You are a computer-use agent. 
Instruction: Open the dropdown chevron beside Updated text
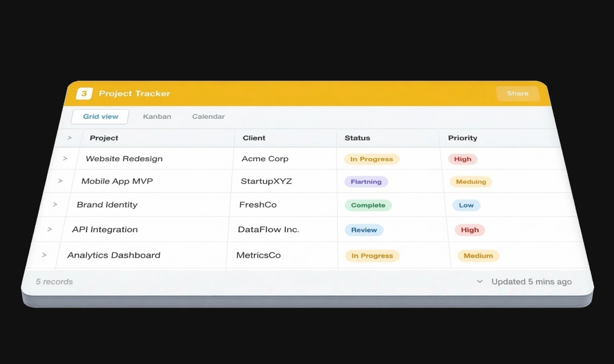pyautogui.click(x=480, y=282)
